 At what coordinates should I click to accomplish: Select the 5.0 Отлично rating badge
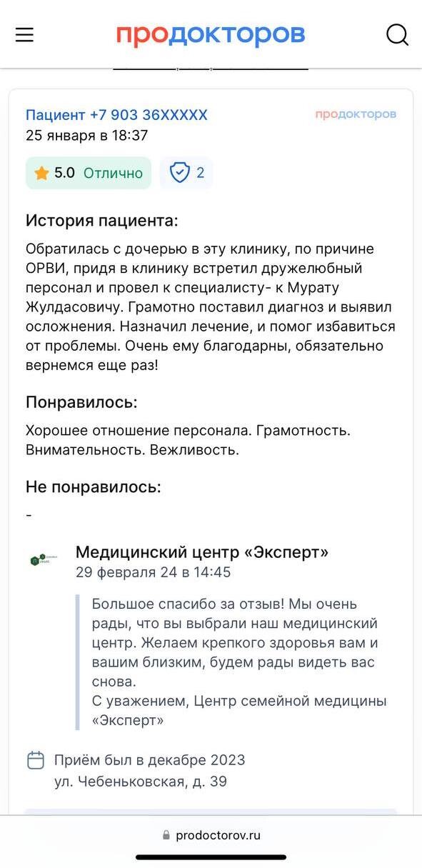click(89, 173)
